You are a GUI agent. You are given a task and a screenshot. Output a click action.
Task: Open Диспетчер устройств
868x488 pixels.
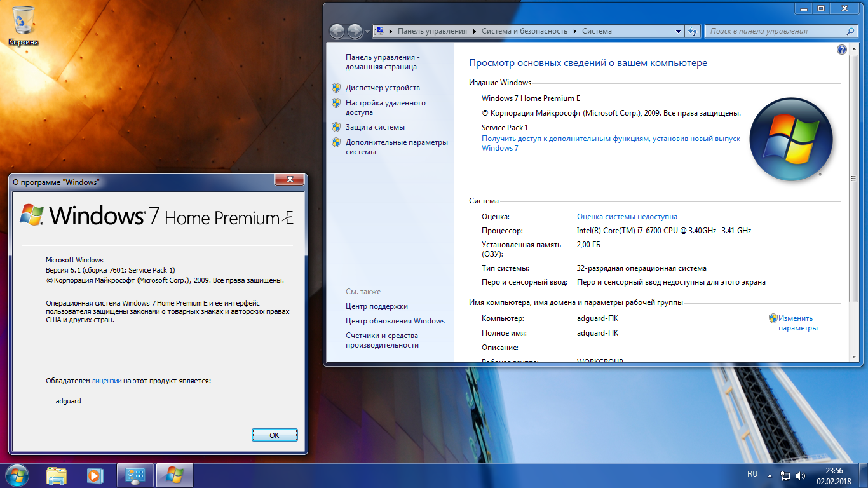point(383,88)
